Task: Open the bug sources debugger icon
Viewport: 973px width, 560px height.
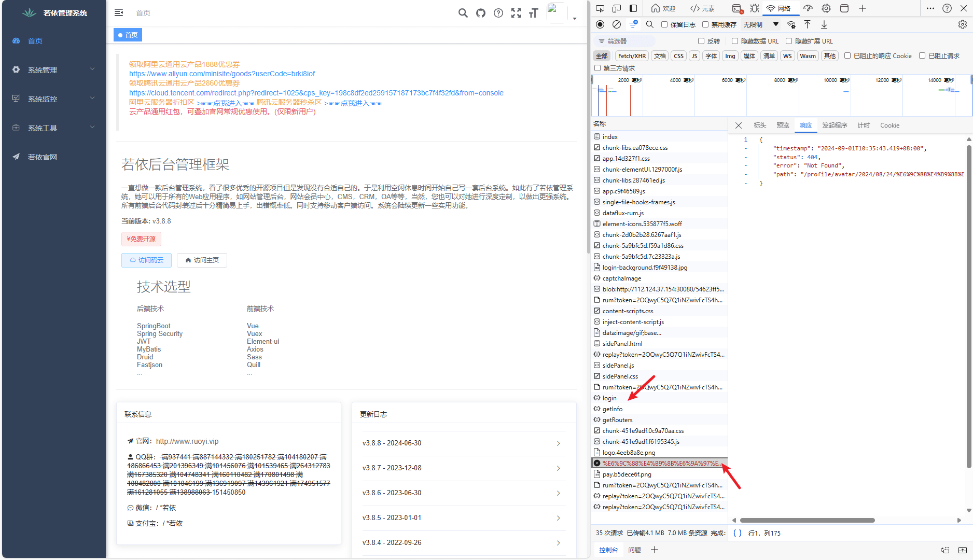Action: pyautogui.click(x=755, y=8)
